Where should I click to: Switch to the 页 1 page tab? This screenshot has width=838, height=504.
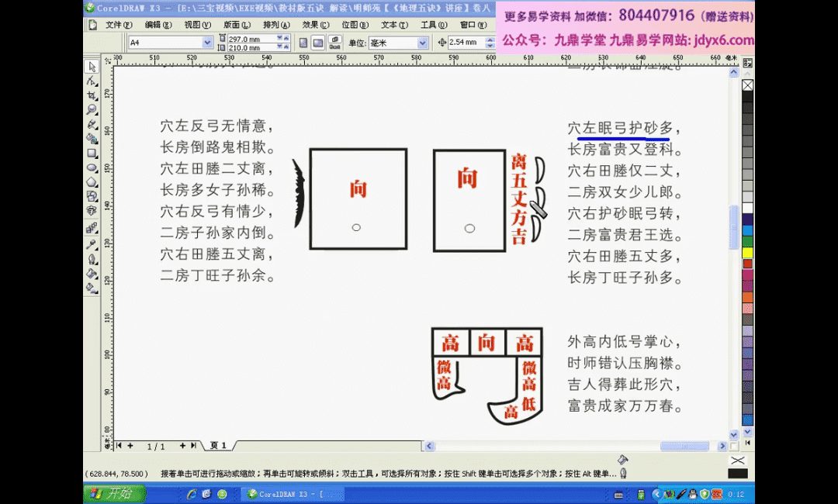tap(218, 446)
